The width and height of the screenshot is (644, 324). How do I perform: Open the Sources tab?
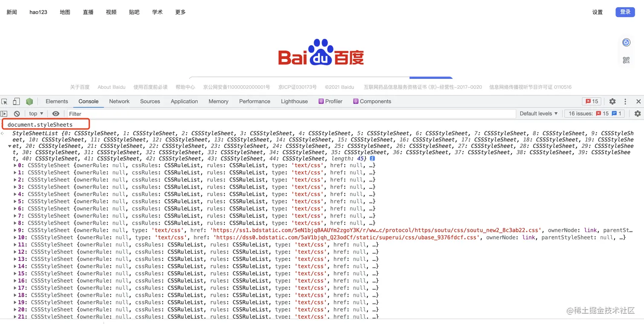(x=150, y=101)
